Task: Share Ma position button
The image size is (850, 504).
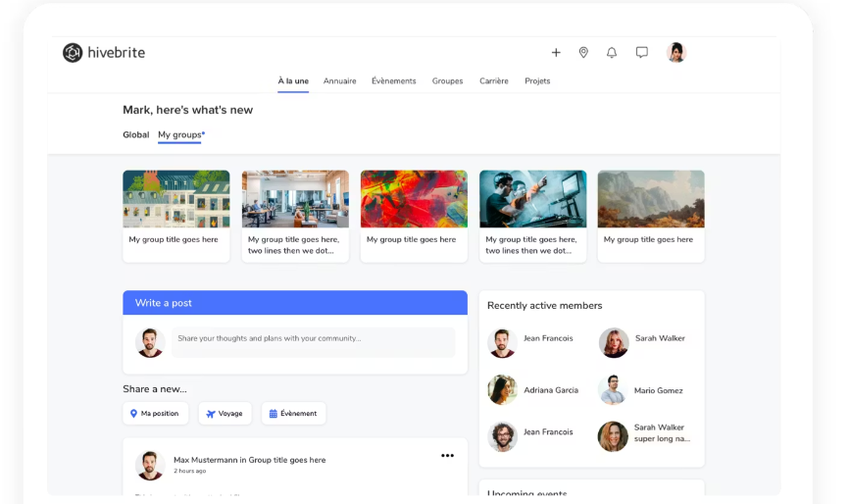Action: click(156, 413)
